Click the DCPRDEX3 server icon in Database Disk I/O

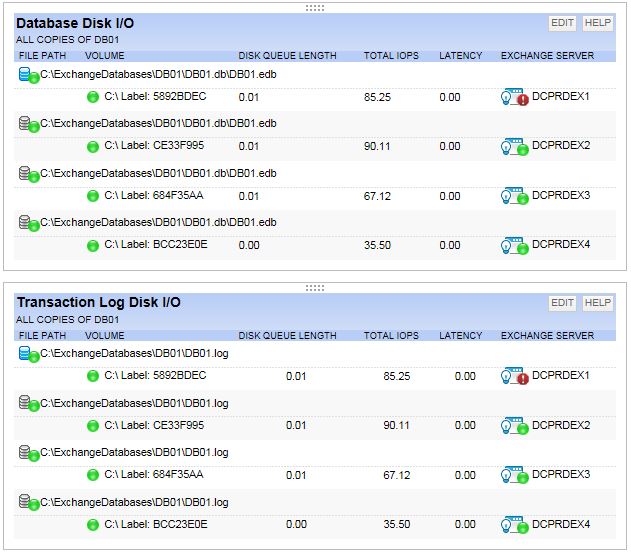tap(515, 196)
